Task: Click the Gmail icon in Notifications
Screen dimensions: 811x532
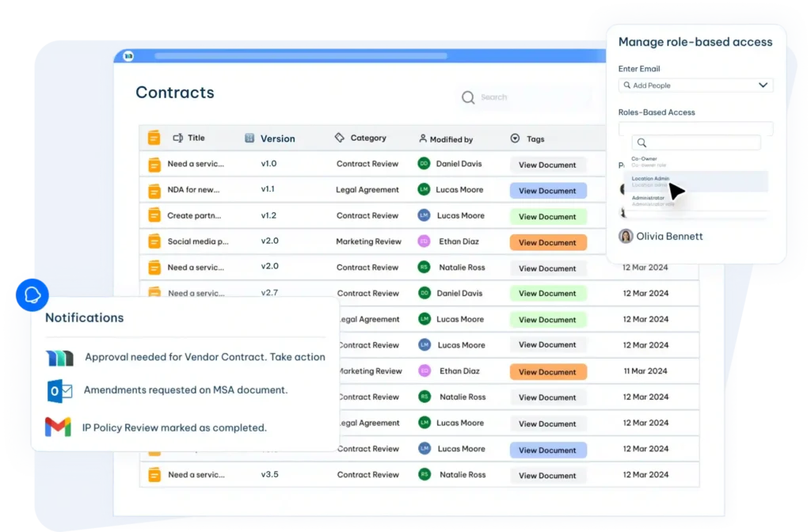Action: (58, 427)
